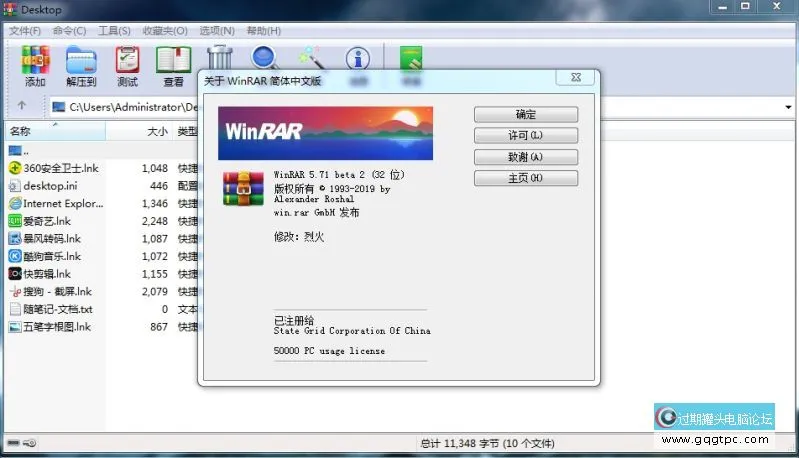Open the 命令(C) menu

coord(69,31)
